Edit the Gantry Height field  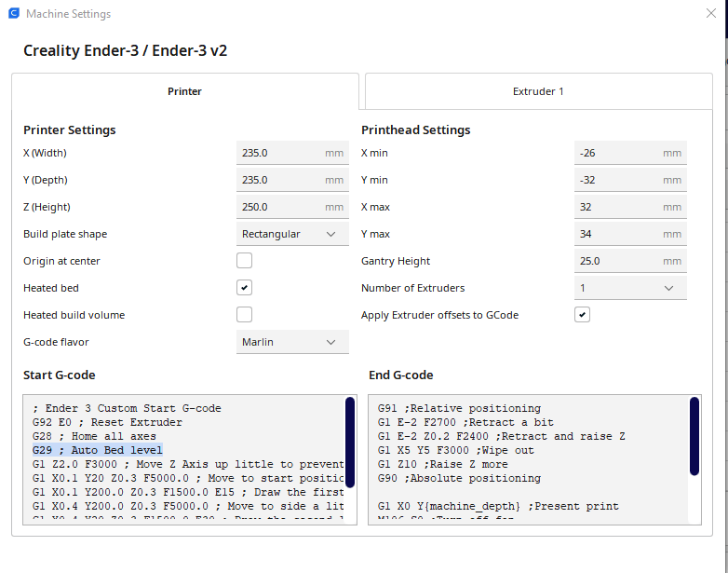[x=630, y=261]
